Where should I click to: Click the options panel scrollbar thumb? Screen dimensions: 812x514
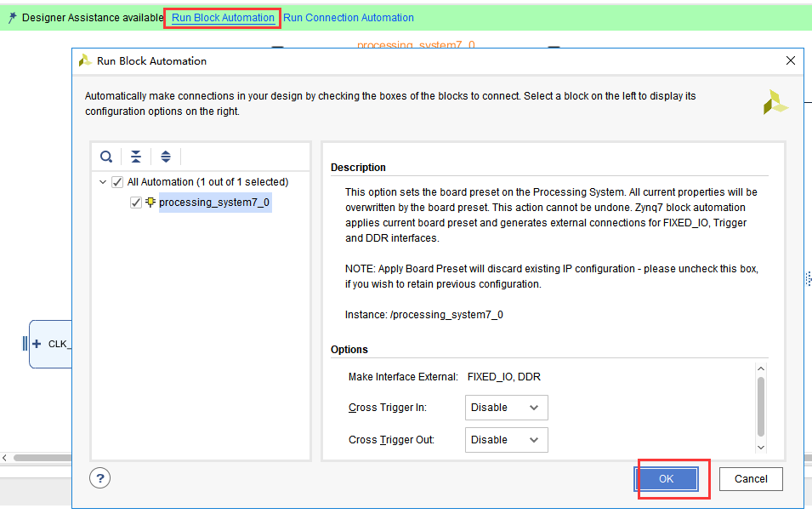tap(761, 407)
